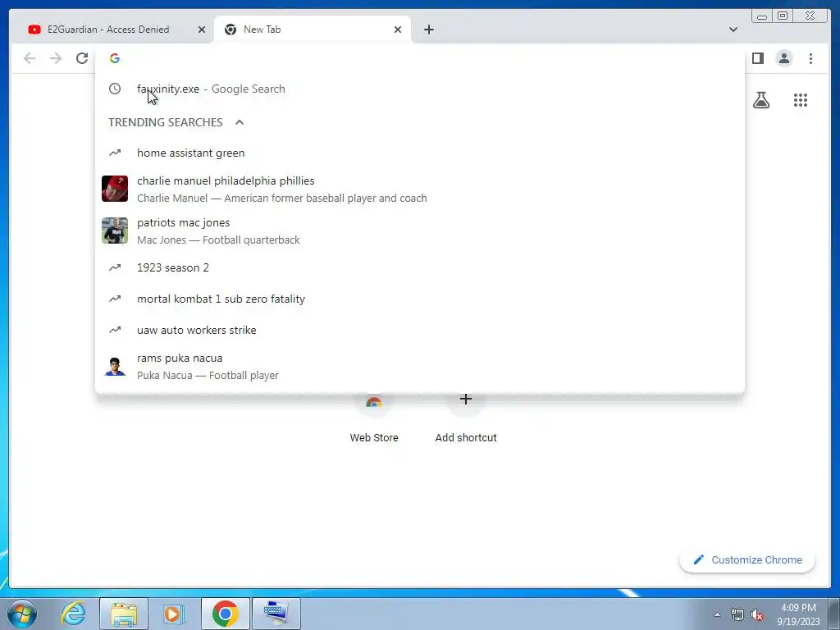Viewport: 840px width, 630px height.
Task: Select 'uaw auto workers strike' suggestion
Action: pos(420,330)
